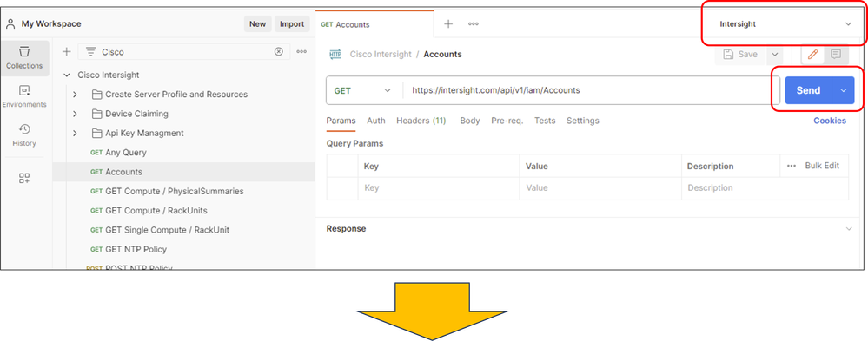Click the New button
The image size is (868, 341).
click(257, 23)
